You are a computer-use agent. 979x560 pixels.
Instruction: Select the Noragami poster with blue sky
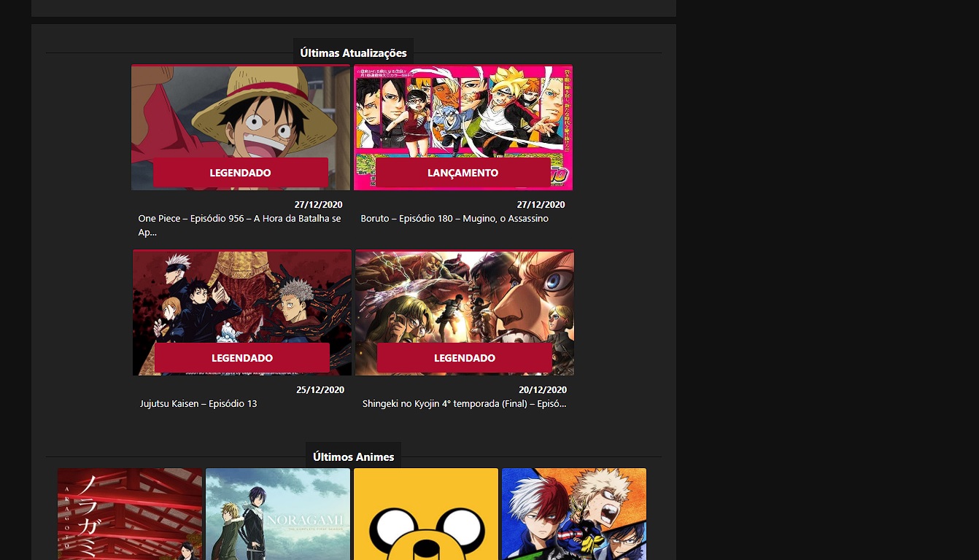click(x=278, y=514)
